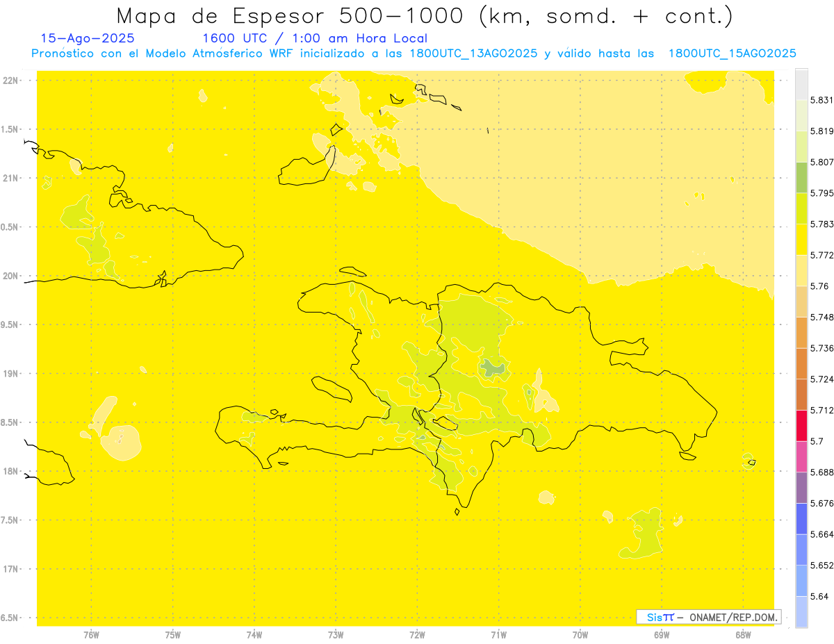Click the legend value 5.831
This screenshot has height=644, width=834.
(822, 100)
